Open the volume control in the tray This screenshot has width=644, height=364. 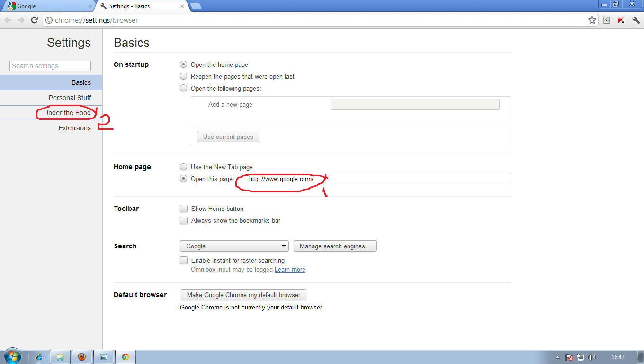tap(592, 357)
